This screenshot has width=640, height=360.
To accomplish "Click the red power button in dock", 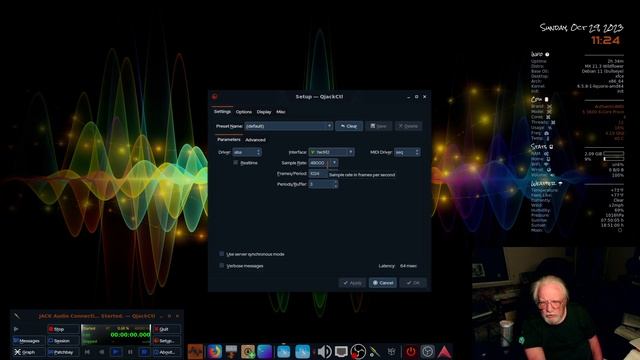I will (x=411, y=351).
